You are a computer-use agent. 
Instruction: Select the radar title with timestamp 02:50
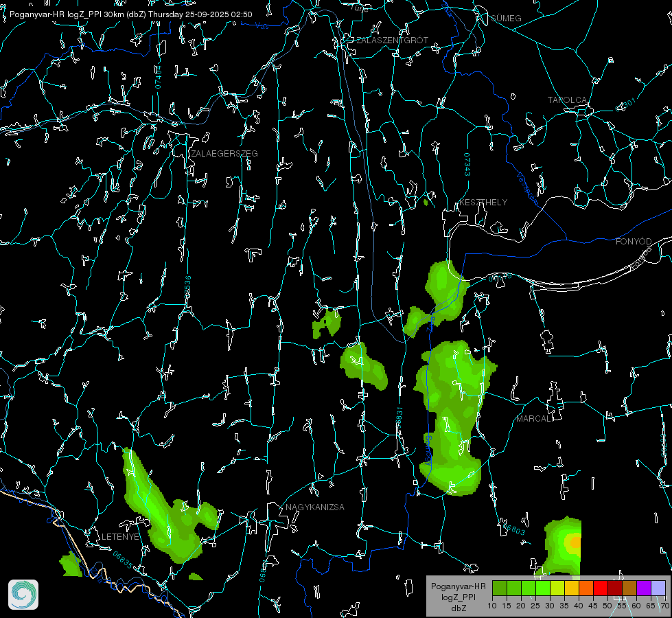pyautogui.click(x=130, y=14)
